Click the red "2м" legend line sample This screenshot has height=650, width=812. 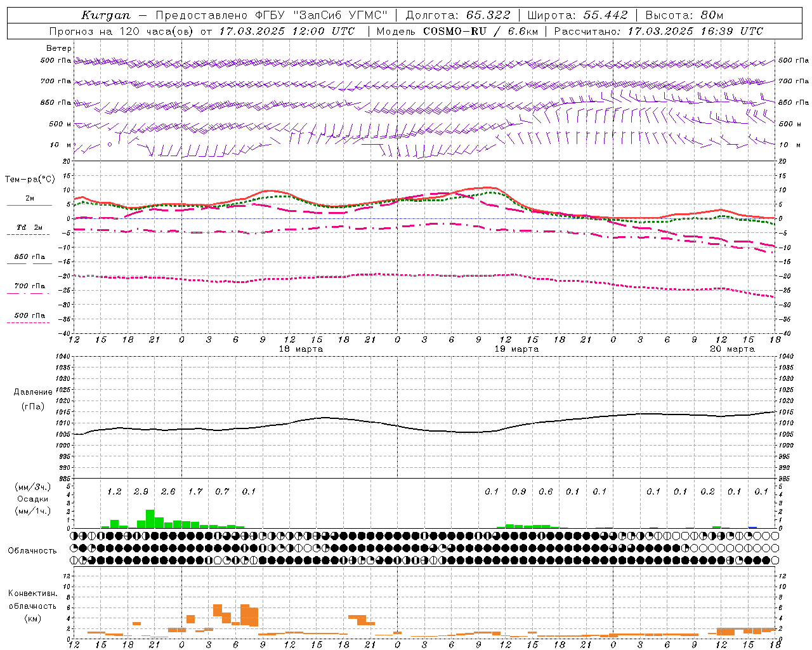point(29,206)
